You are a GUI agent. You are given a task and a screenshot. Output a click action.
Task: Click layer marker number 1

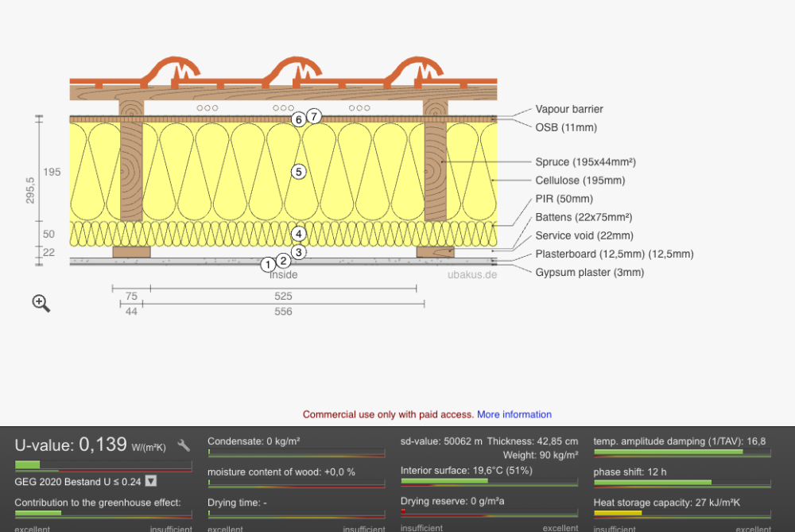(268, 264)
